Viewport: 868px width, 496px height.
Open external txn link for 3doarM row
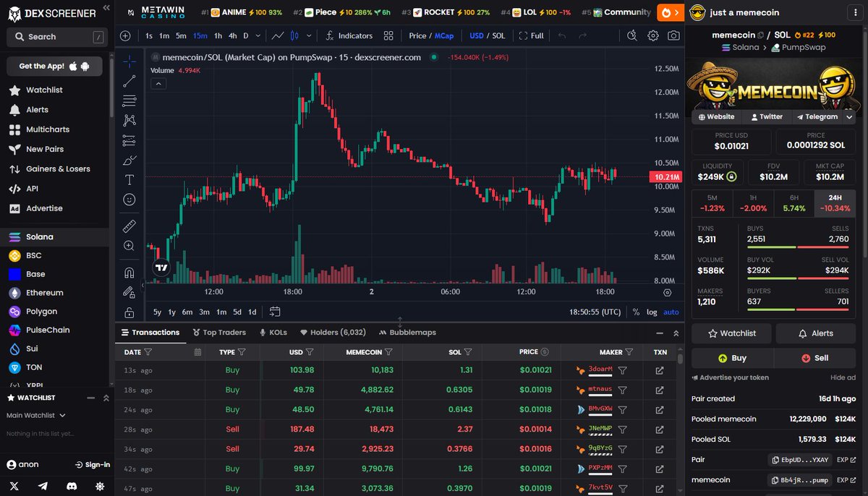click(x=660, y=370)
